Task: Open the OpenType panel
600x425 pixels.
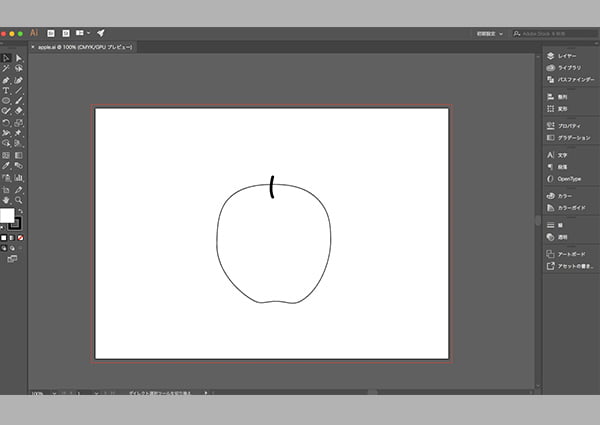Action: point(568,180)
